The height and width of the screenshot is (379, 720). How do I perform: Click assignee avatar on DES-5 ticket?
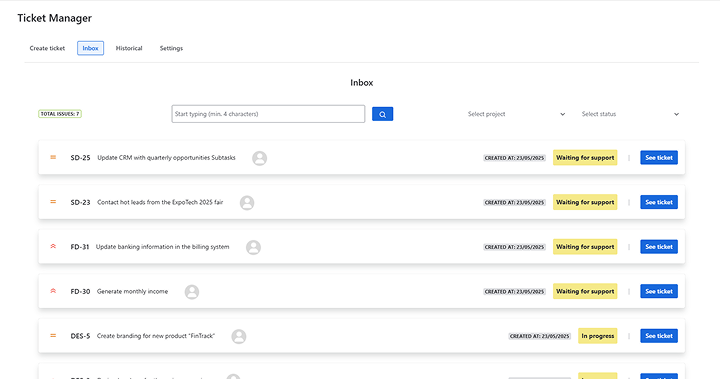[x=239, y=336]
